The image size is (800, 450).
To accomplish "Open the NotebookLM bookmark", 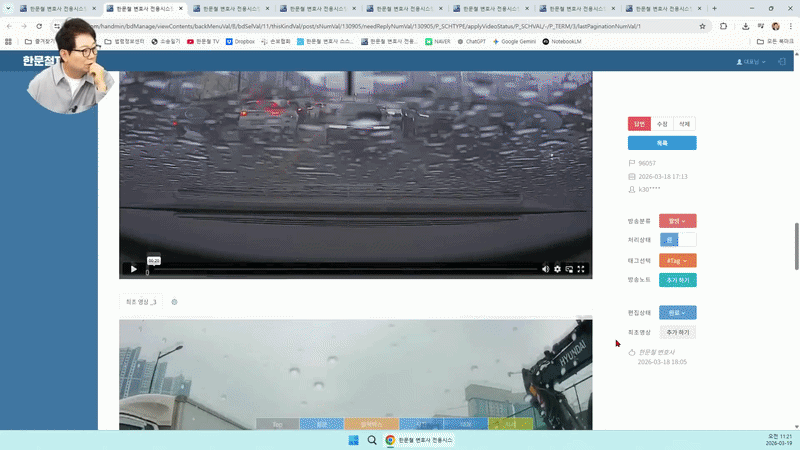I will [x=562, y=41].
